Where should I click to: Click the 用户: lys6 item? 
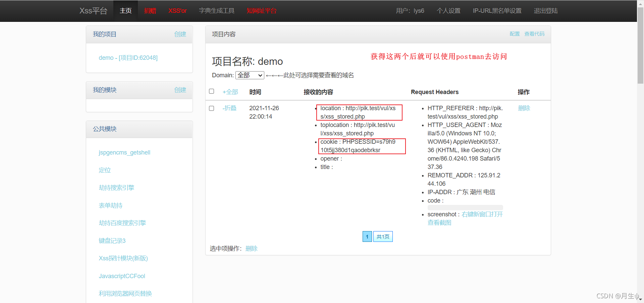(x=410, y=11)
